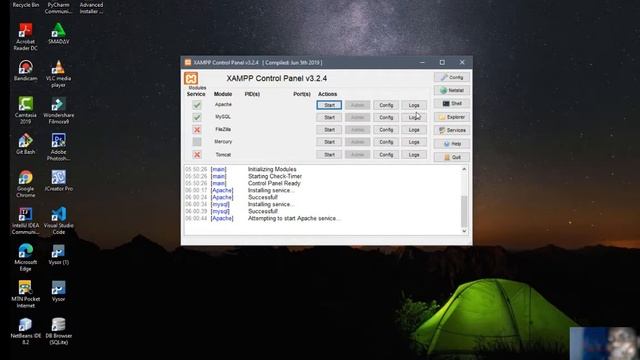The image size is (640, 360).
Task: Select the Adobe Photoshop desktop icon
Action: point(58,147)
